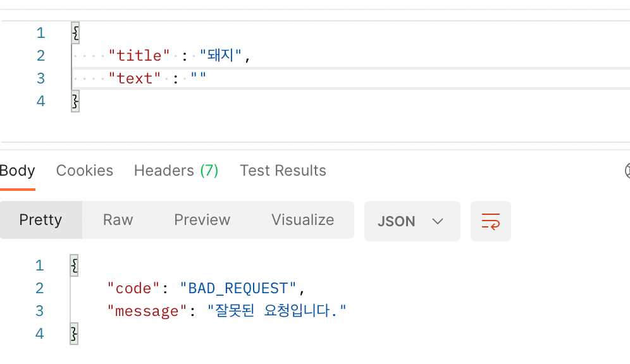The width and height of the screenshot is (630, 364).
Task: Click line number 2 in request editor
Action: click(40, 56)
